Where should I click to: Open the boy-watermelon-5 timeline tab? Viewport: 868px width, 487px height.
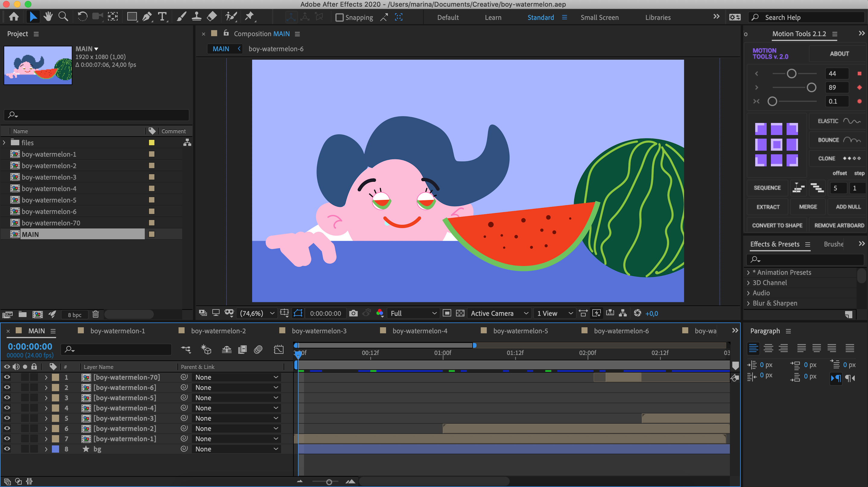tap(520, 331)
